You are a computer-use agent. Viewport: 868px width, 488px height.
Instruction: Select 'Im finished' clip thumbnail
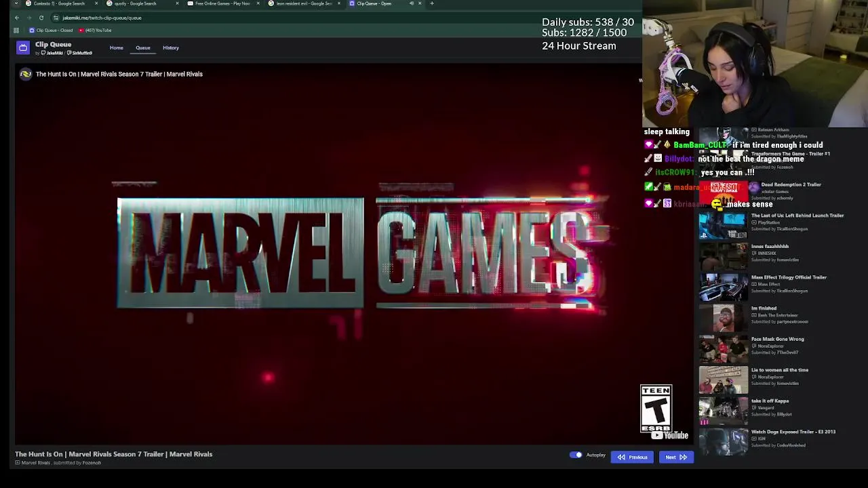click(724, 318)
